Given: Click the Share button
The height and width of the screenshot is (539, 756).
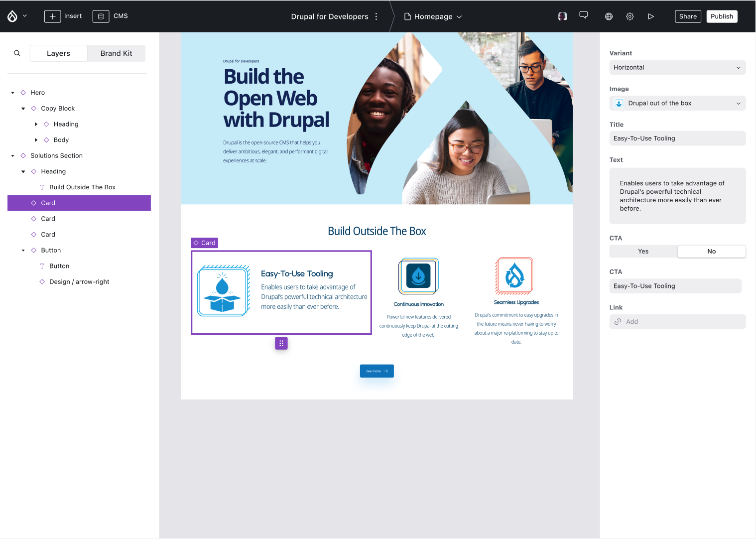Looking at the screenshot, I should tap(688, 16).
